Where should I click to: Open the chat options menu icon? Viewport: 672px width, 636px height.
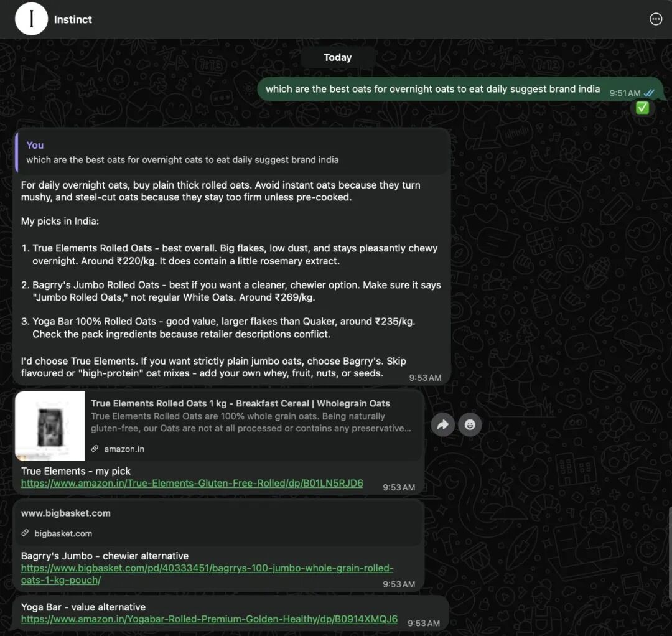pos(656,19)
